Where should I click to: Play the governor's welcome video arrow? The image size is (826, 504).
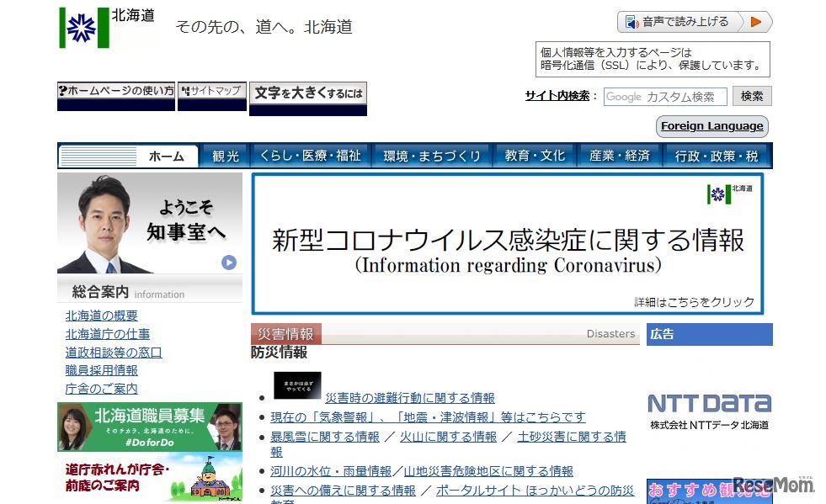pos(227,263)
